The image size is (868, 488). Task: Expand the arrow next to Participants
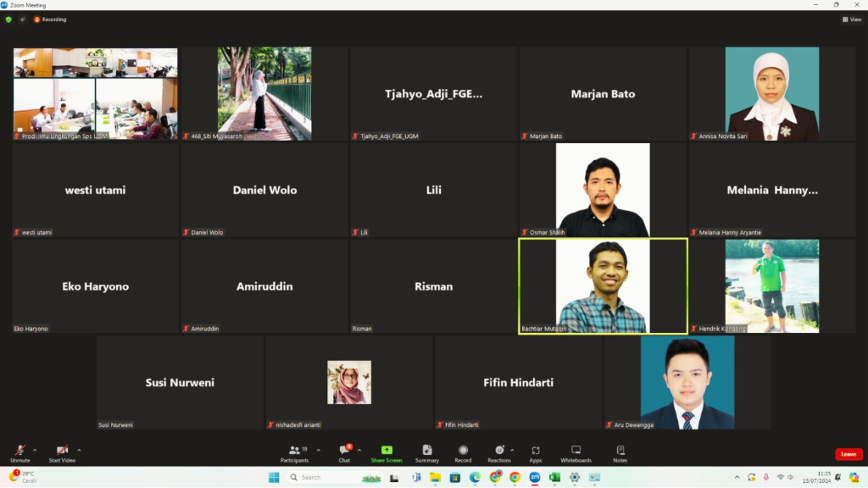point(319,450)
